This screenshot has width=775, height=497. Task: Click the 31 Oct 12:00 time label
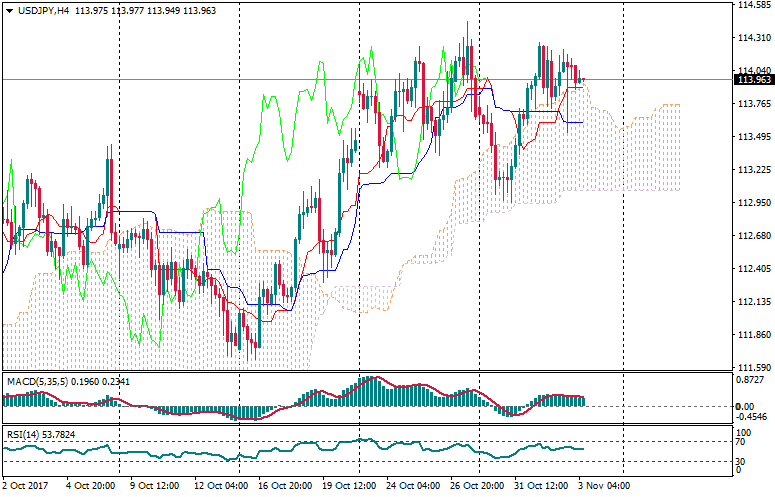pyautogui.click(x=539, y=487)
